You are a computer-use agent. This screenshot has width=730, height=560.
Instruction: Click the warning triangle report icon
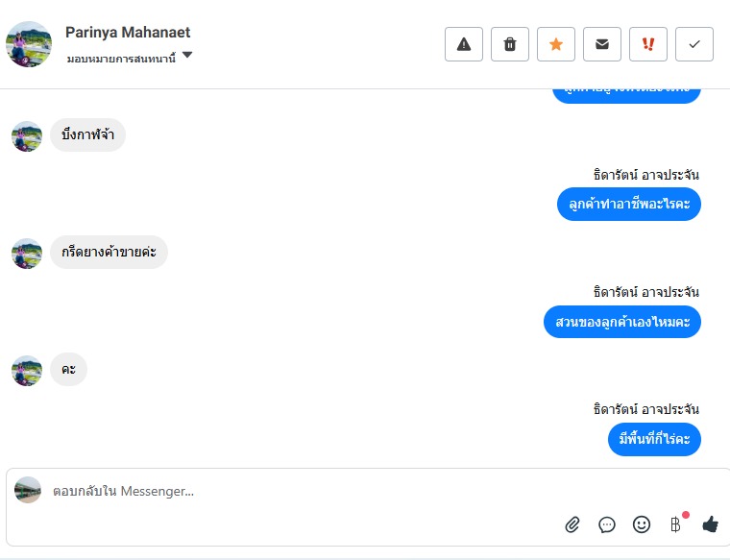(x=464, y=44)
